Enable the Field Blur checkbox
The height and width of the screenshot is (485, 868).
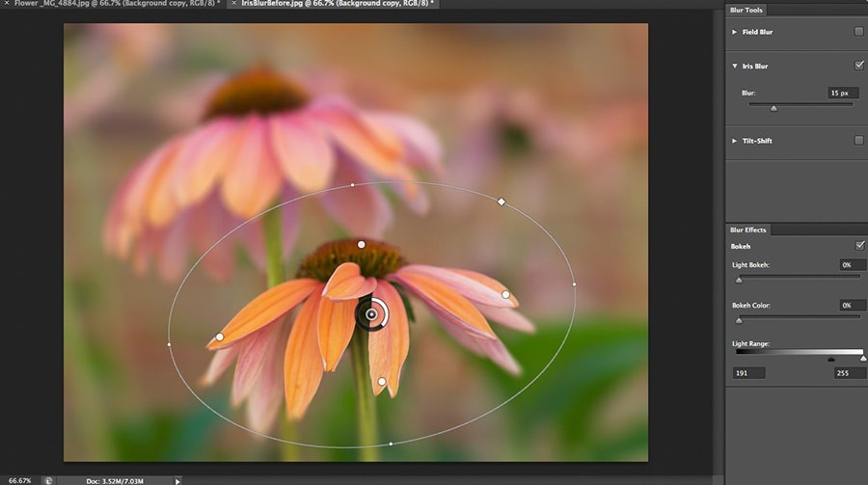[x=858, y=32]
